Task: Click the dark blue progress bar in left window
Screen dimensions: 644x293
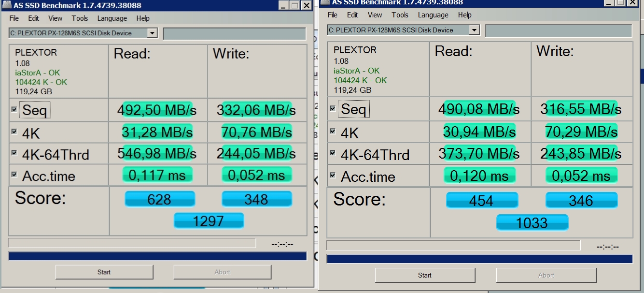Action: (x=157, y=256)
